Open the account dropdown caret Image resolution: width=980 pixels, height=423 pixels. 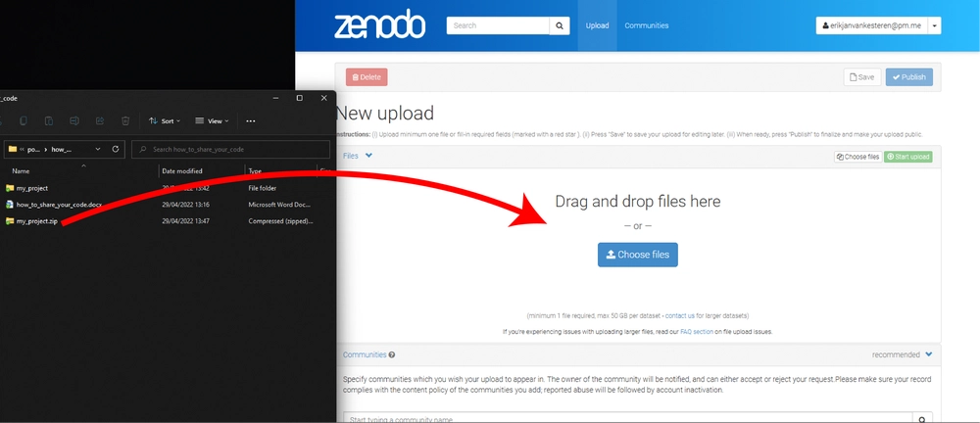pos(934,25)
